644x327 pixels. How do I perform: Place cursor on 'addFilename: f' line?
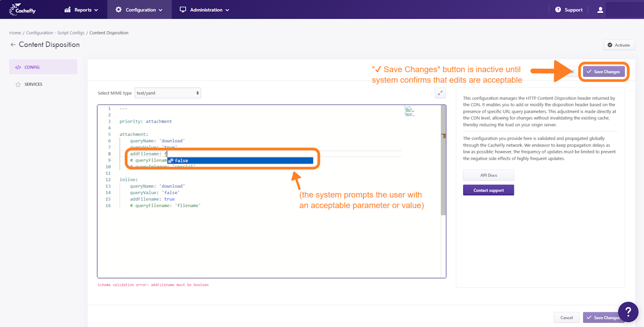coord(148,154)
